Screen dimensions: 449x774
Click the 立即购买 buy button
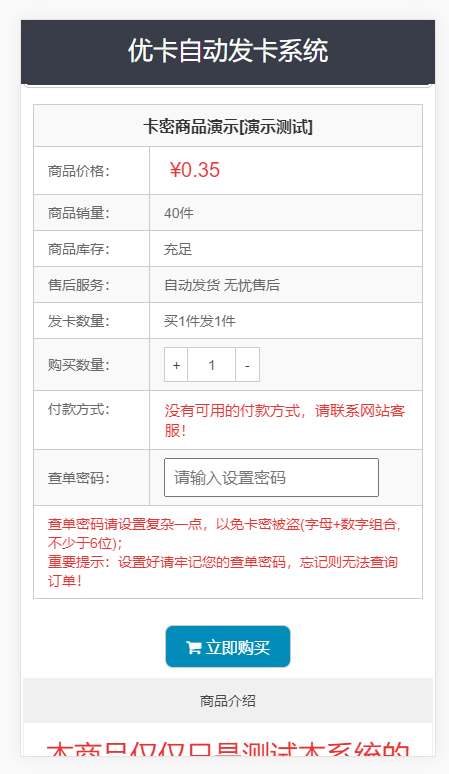point(228,647)
